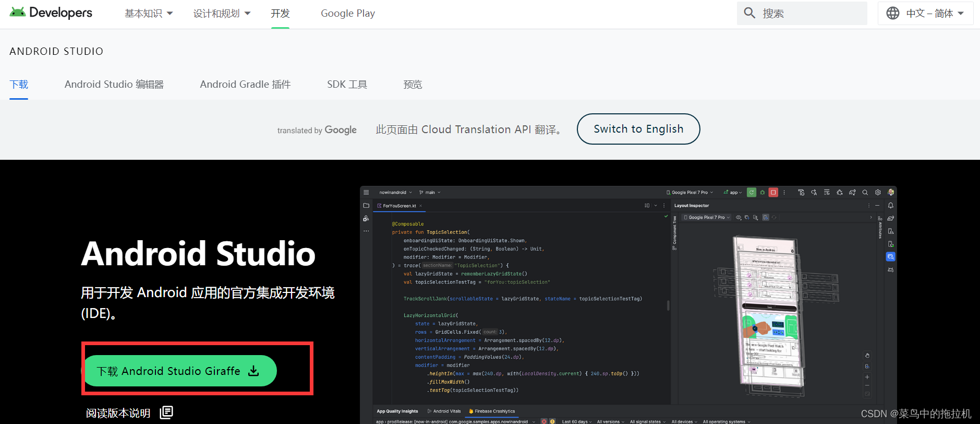
Task: Select the Android Vitals tab
Action: (444, 411)
